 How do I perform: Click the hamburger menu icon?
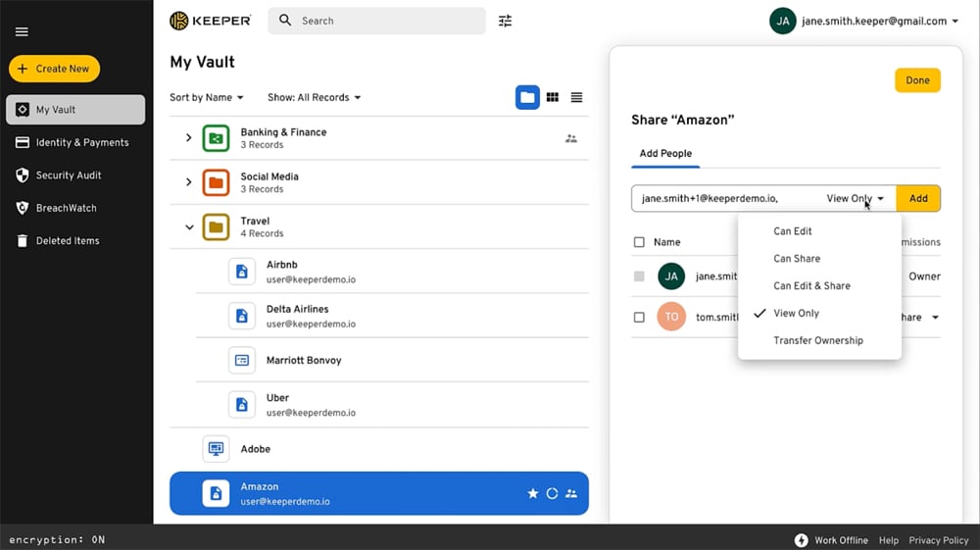[22, 31]
